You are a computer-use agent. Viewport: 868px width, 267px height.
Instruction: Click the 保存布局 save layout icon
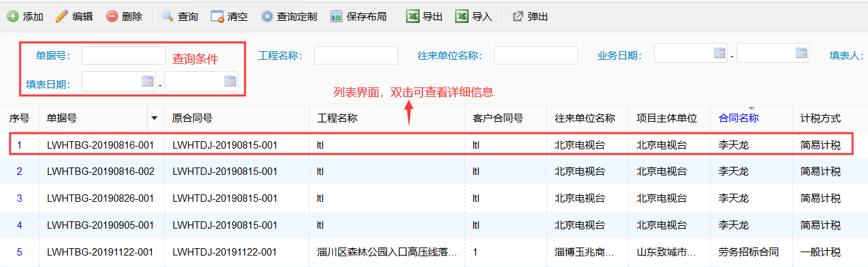click(x=336, y=16)
